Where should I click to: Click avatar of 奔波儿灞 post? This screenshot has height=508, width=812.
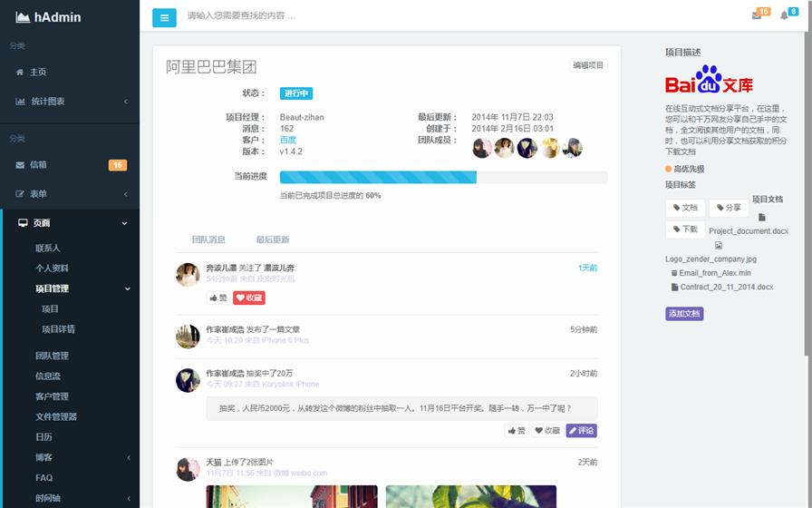(188, 275)
